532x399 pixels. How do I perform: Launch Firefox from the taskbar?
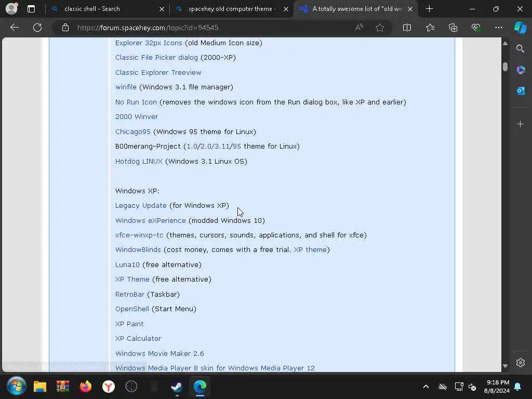click(x=86, y=387)
